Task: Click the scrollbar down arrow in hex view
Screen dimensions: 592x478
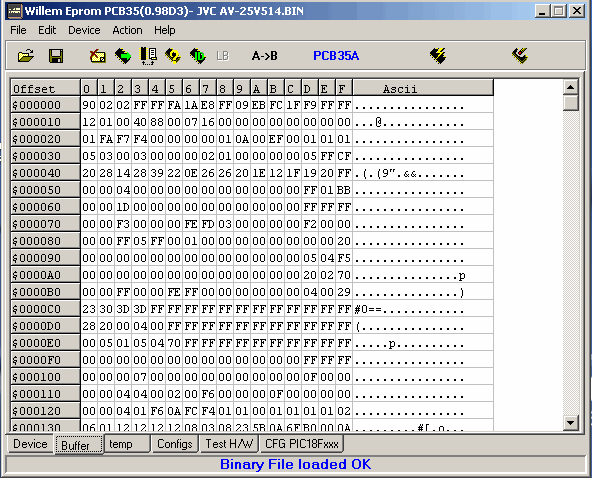Action: pos(570,422)
